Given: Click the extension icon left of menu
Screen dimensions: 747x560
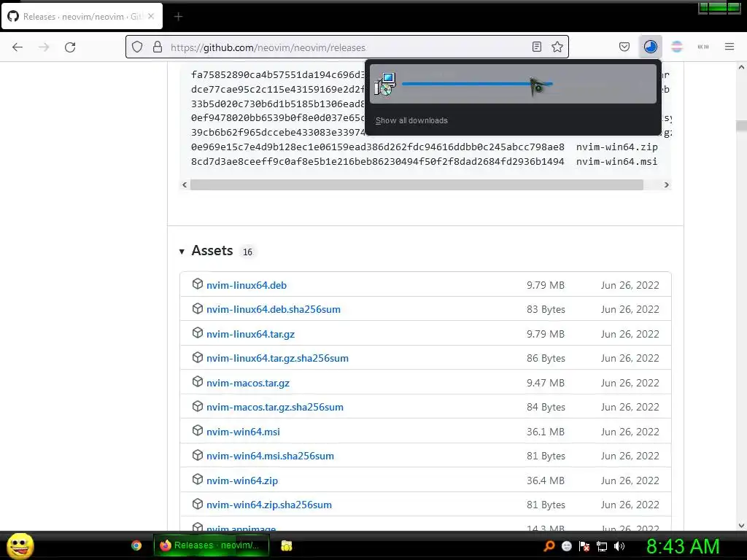Looking at the screenshot, I should [x=703, y=47].
